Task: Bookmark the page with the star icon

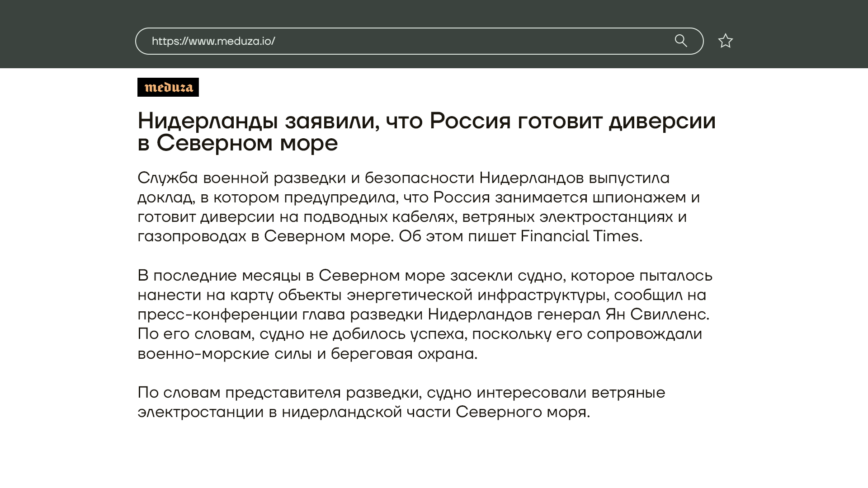Action: click(725, 41)
